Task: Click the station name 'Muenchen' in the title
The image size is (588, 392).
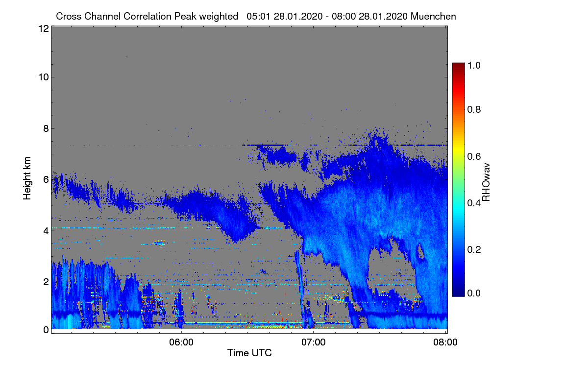Action: coord(434,16)
